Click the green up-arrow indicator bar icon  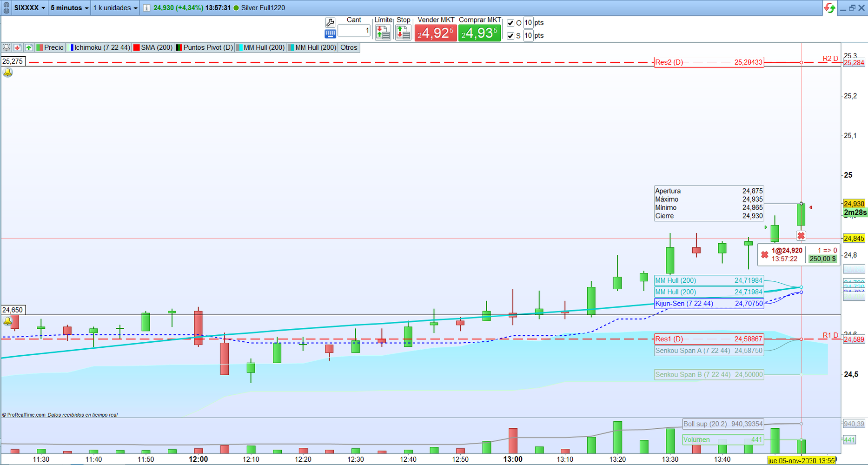(x=29, y=47)
